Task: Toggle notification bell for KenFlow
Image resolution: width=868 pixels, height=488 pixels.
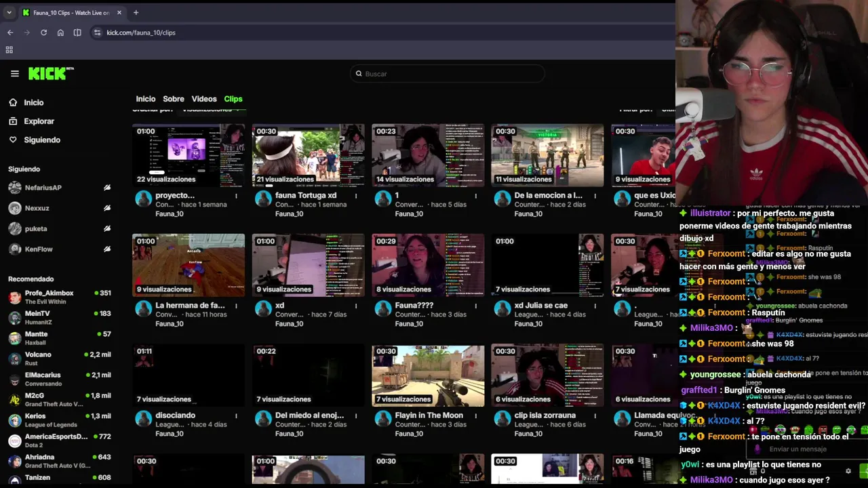Action: coord(107,249)
